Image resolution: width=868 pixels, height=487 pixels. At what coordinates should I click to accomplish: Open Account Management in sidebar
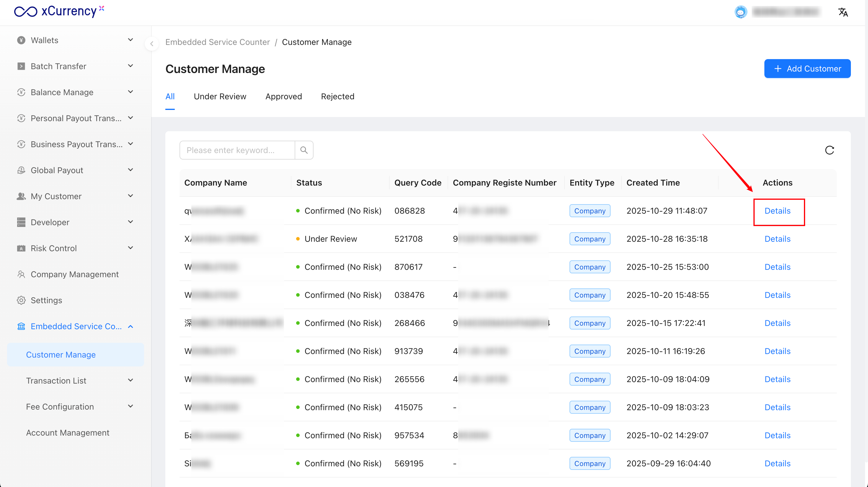[68, 432]
